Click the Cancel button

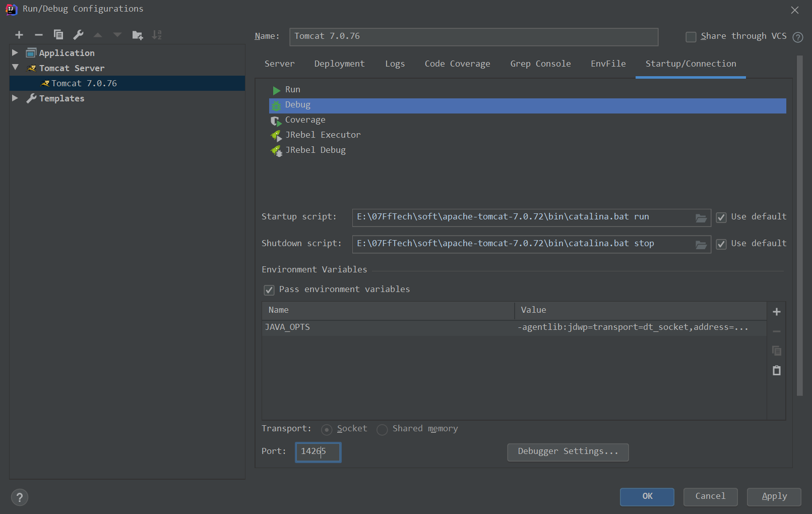pyautogui.click(x=710, y=497)
